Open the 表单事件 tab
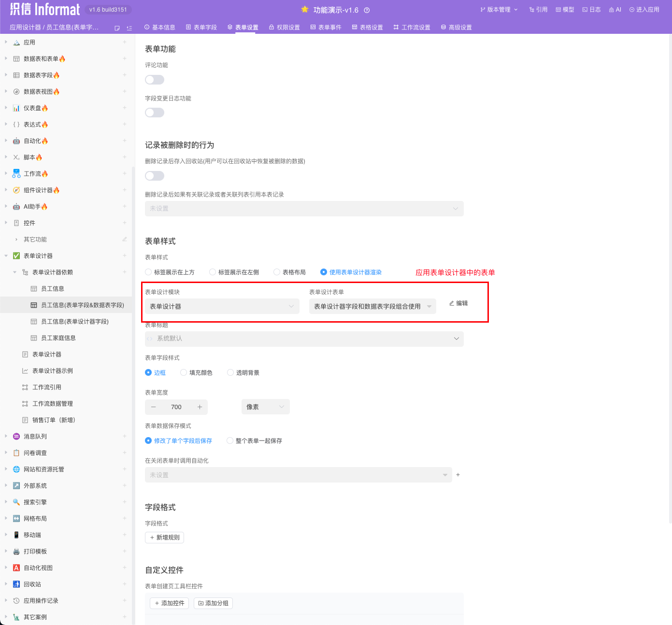The image size is (672, 625). coord(326,28)
